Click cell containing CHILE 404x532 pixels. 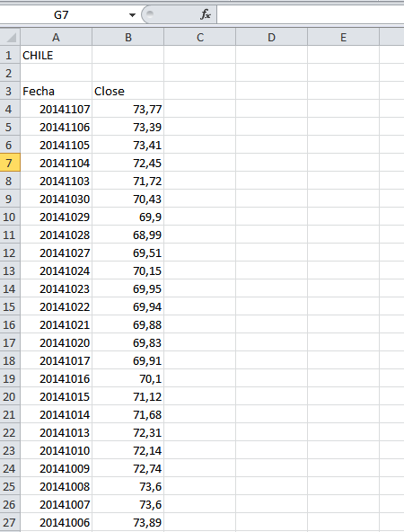pos(57,56)
